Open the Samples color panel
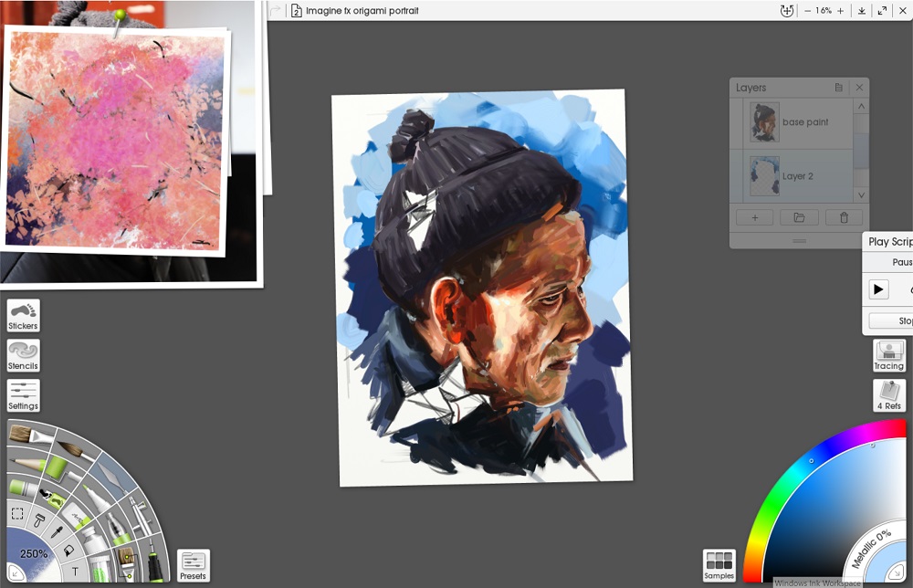 719,566
